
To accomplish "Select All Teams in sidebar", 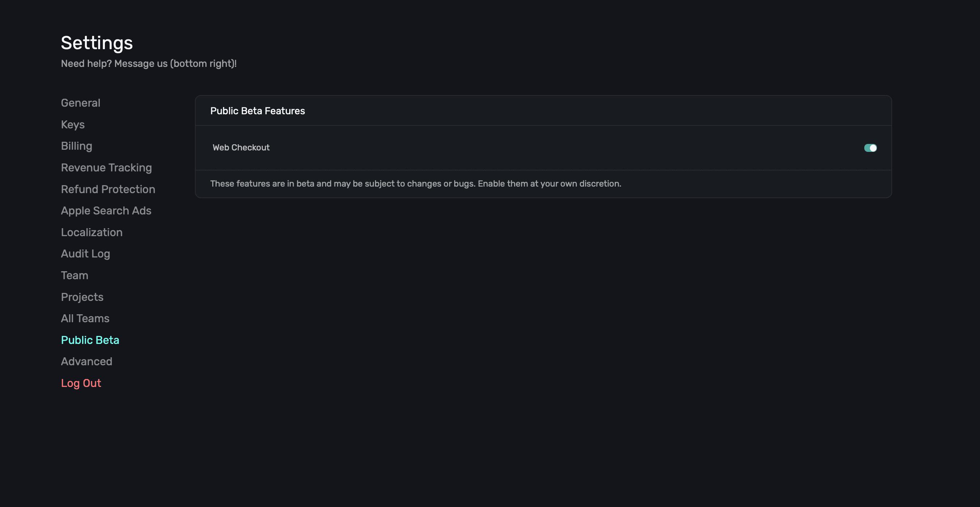I will tap(85, 318).
